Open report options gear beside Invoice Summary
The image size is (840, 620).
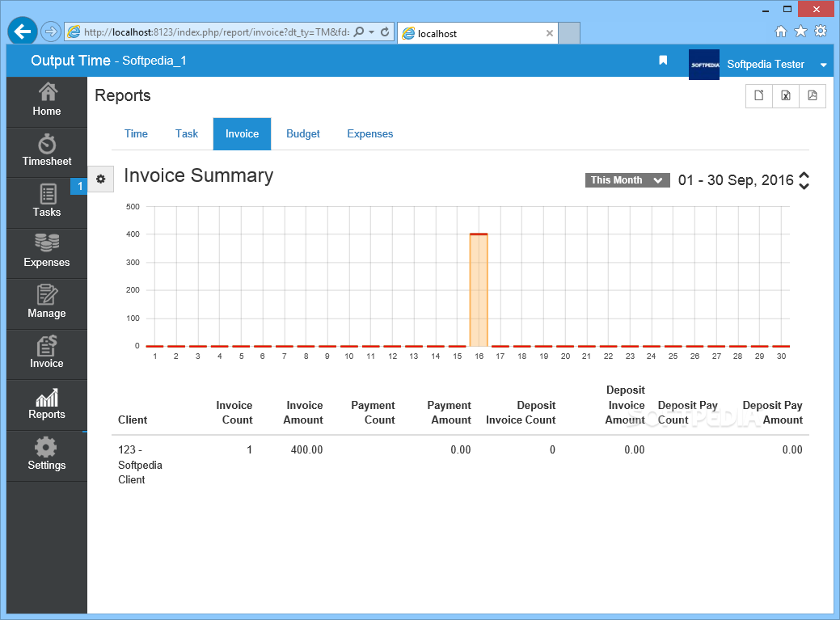pos(101,179)
